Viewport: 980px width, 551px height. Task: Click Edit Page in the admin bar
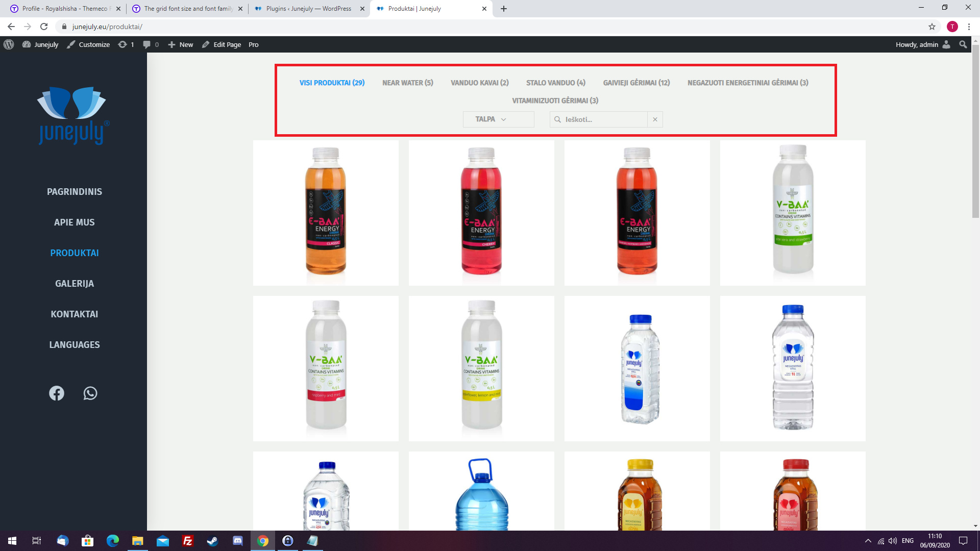(222, 45)
